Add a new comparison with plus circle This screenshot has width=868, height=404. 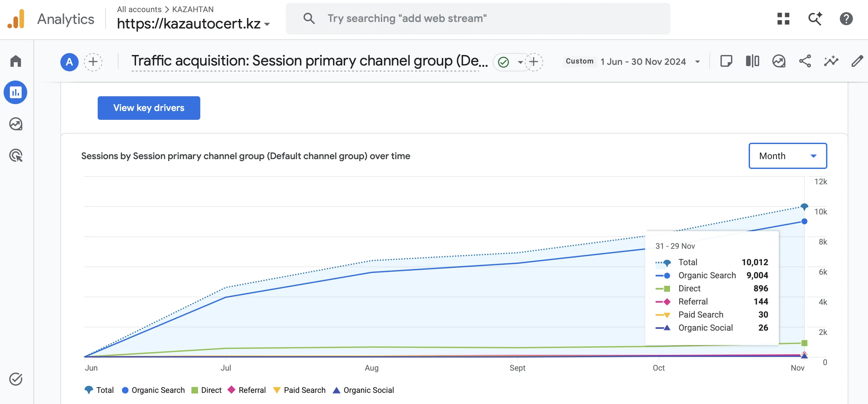[93, 62]
